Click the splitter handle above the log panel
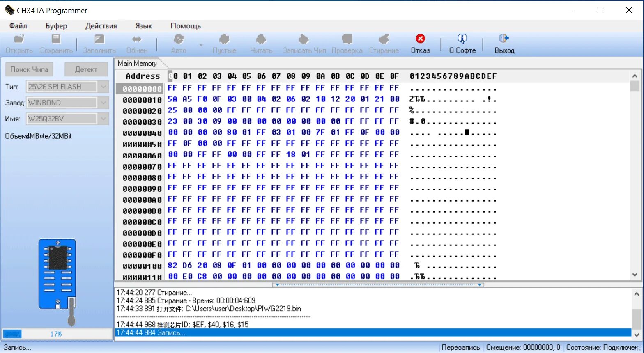 click(x=378, y=284)
